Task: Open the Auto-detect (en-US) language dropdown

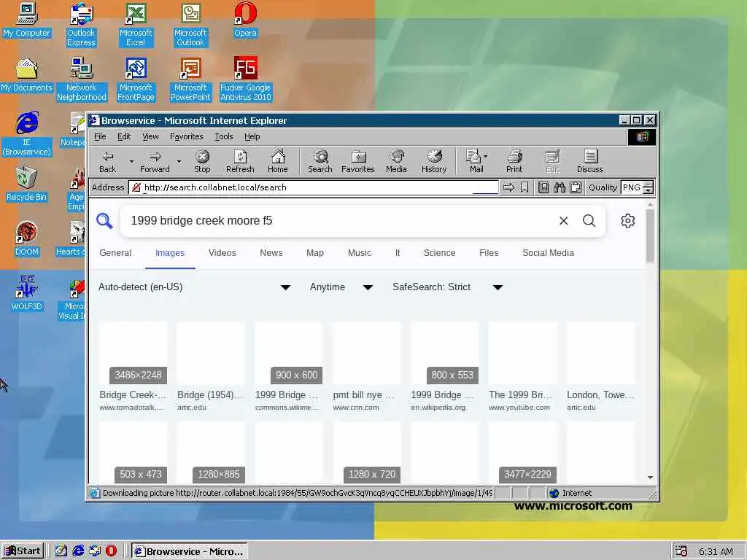Action: [194, 287]
